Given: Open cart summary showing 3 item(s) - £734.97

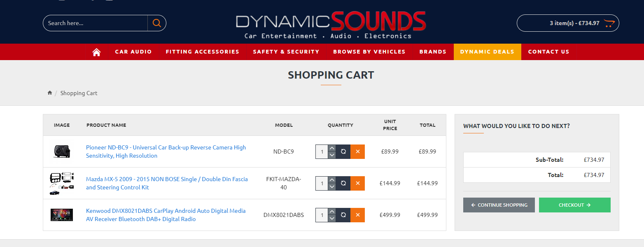Looking at the screenshot, I should pos(568,23).
